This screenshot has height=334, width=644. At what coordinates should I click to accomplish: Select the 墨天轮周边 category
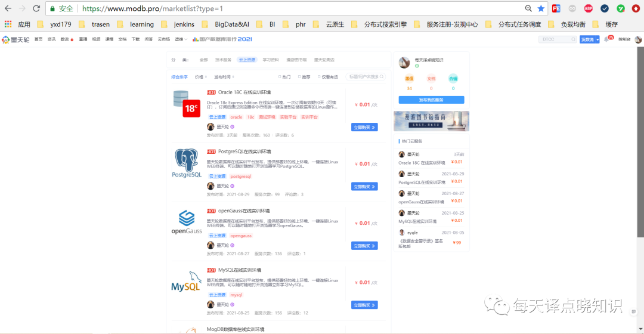pyautogui.click(x=324, y=60)
